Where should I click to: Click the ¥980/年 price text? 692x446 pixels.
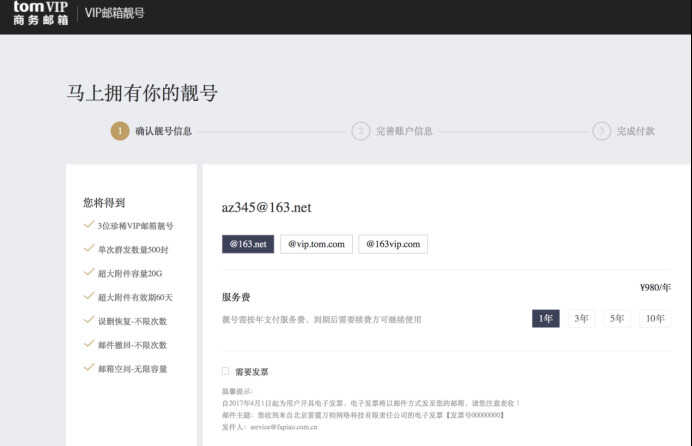coord(655,288)
